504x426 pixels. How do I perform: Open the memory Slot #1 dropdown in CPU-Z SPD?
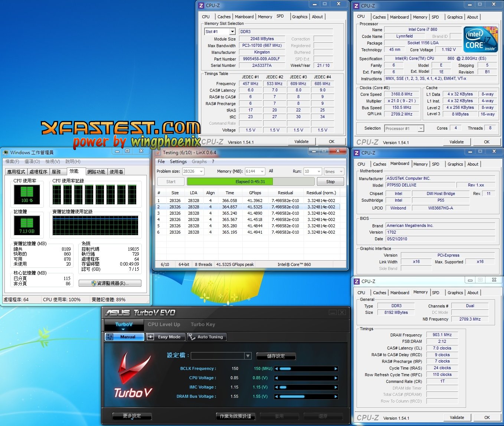(x=232, y=32)
